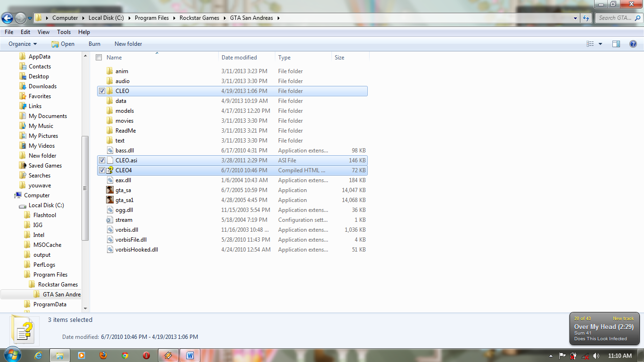Viewport: 644px width, 362px height.
Task: Open the address bar history dropdown
Action: tap(575, 18)
